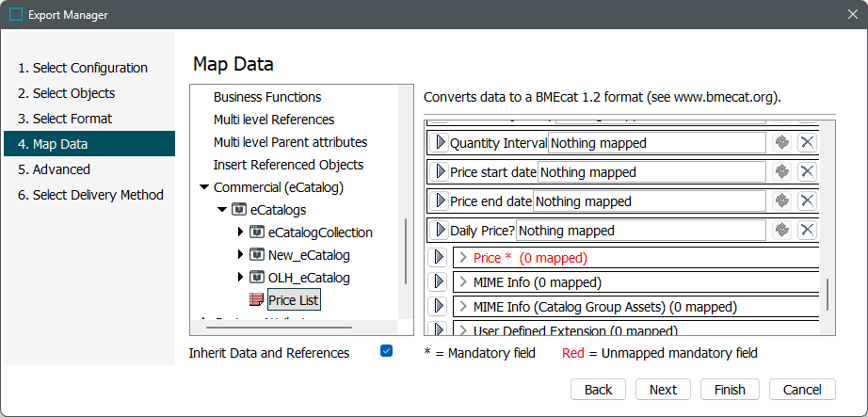Toggle Inherit Data and References checkbox
The image size is (868, 417).
point(386,351)
